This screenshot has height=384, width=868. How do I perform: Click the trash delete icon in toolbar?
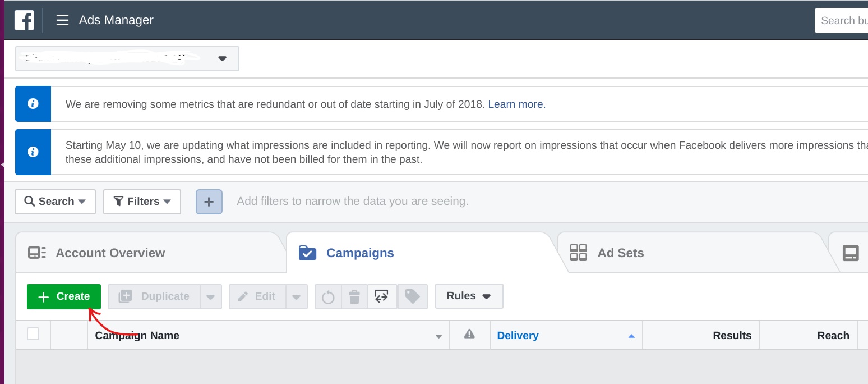tap(354, 296)
